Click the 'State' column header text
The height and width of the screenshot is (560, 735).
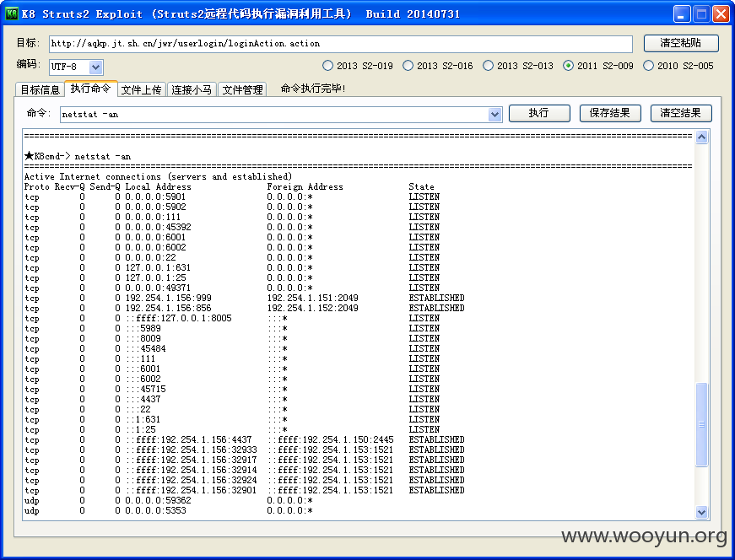(421, 186)
